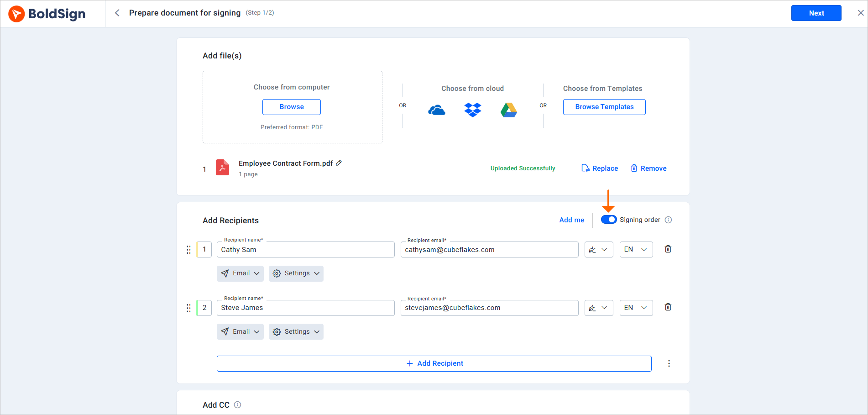Click the Step 1/2 indicator
The width and height of the screenshot is (868, 415).
coord(260,13)
